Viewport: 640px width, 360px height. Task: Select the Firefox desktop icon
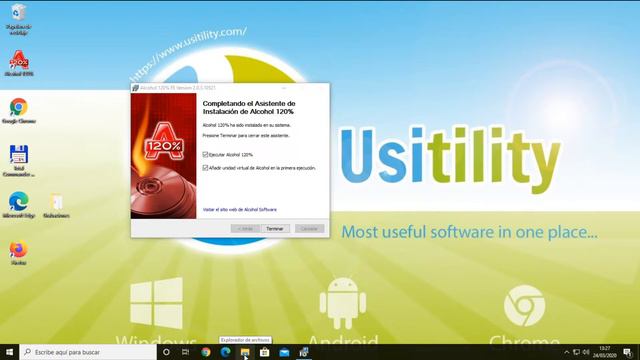18,253
